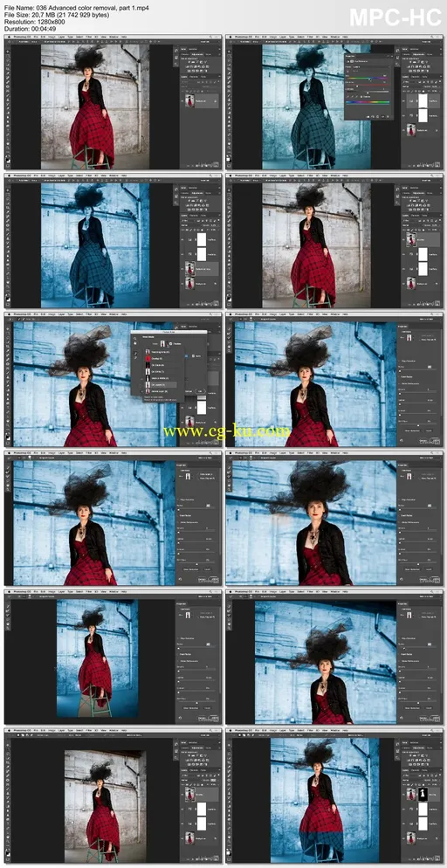Open the Image menu in the single-Background-layer frame
This screenshot has height=868, width=447.
[x=52, y=37]
